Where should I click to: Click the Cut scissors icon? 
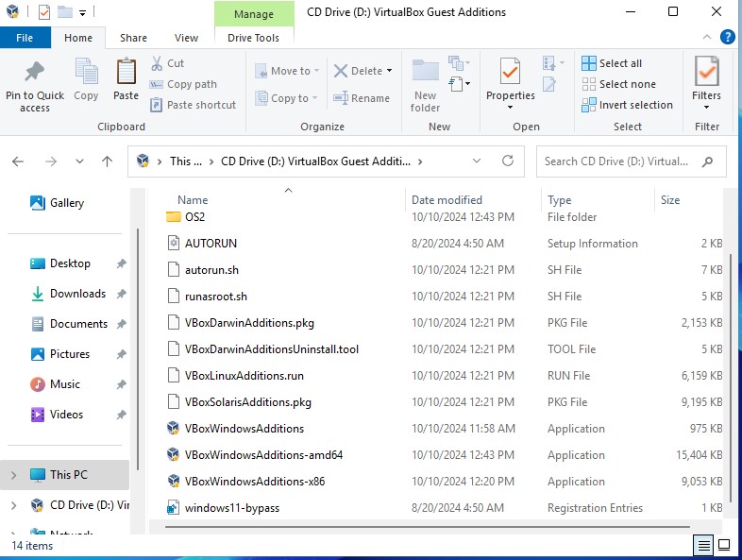pyautogui.click(x=157, y=63)
